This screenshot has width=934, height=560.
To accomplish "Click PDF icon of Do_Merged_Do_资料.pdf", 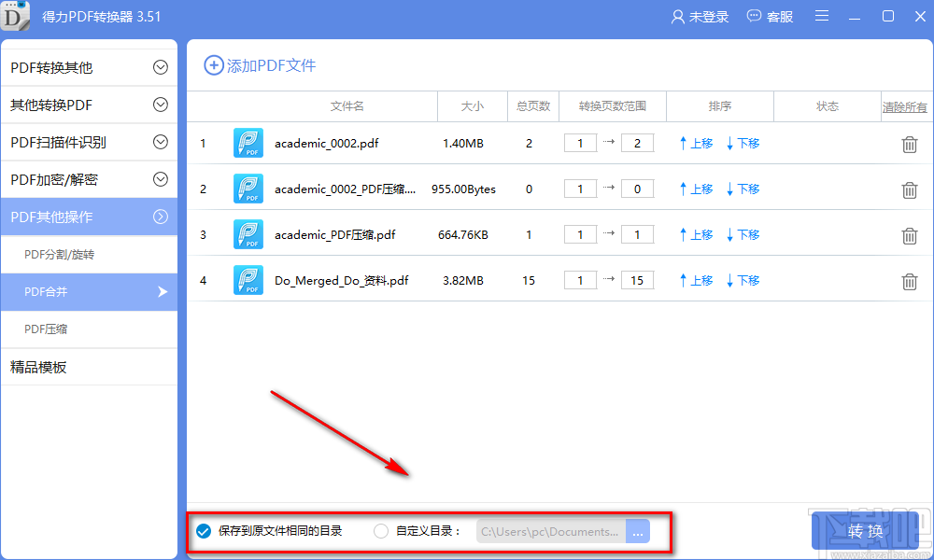I will (x=248, y=280).
